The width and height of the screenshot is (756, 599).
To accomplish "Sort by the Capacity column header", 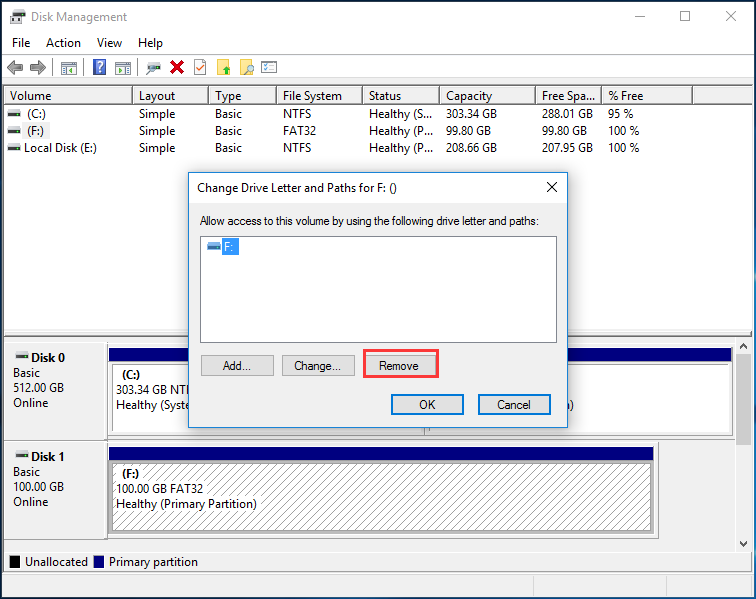I will point(488,95).
